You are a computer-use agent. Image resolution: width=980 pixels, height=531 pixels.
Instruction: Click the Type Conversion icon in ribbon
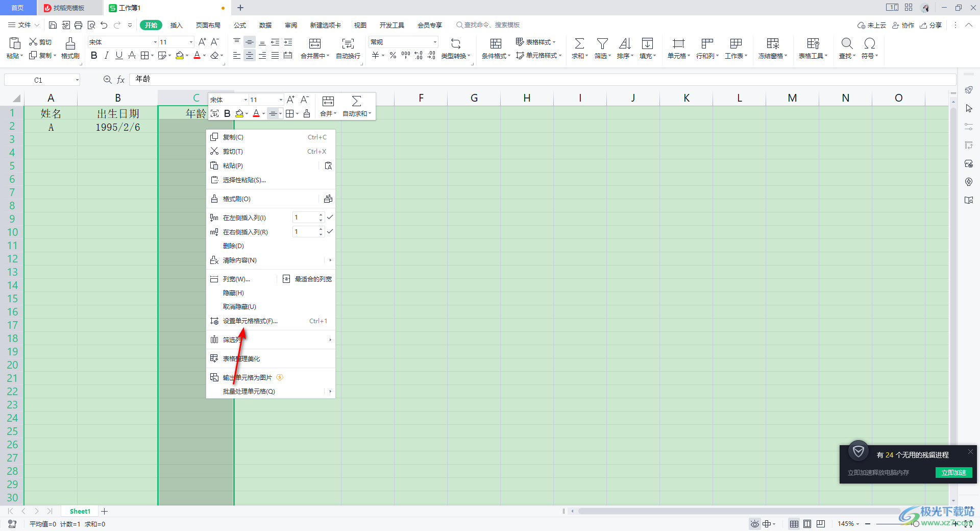pos(456,43)
